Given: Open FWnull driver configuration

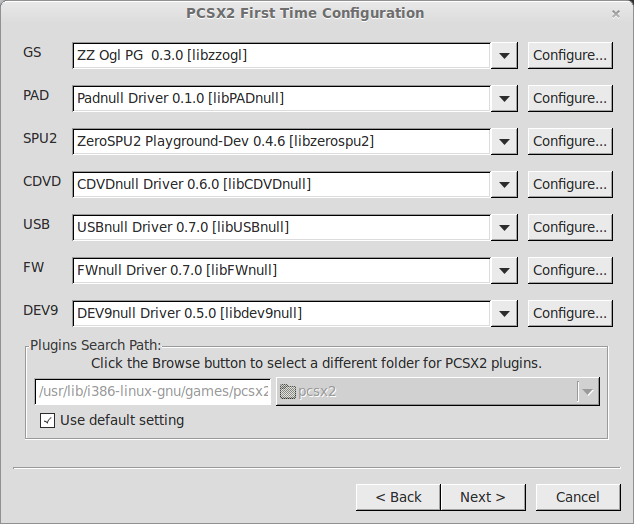Looking at the screenshot, I should (x=570, y=271).
